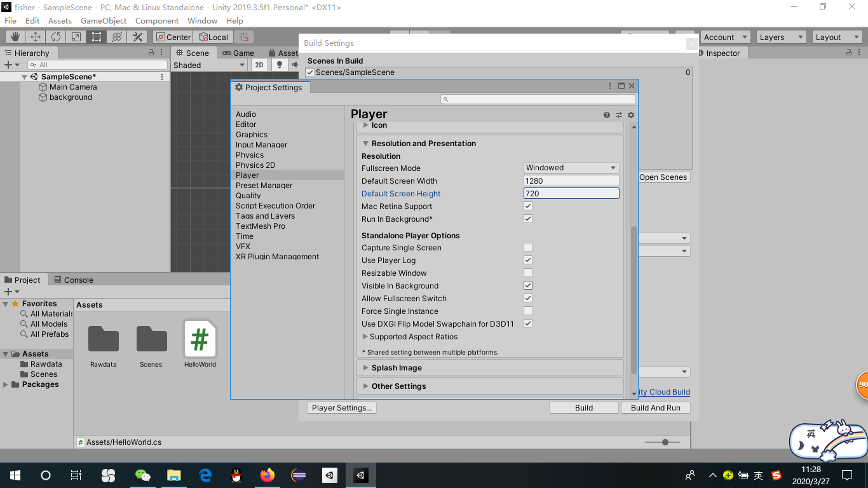Open the Fullscreen Mode Windowed dropdown
Viewport: 868px width, 488px height.
click(x=571, y=168)
